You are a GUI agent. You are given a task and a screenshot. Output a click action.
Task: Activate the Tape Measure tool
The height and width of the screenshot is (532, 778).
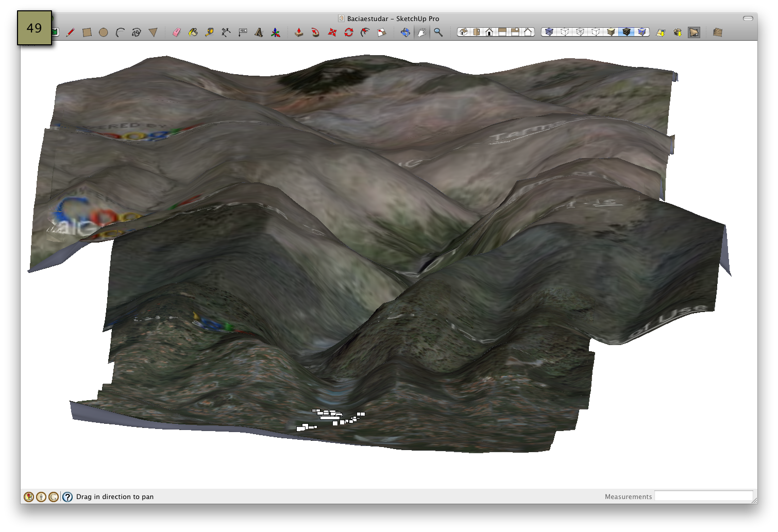210,32
